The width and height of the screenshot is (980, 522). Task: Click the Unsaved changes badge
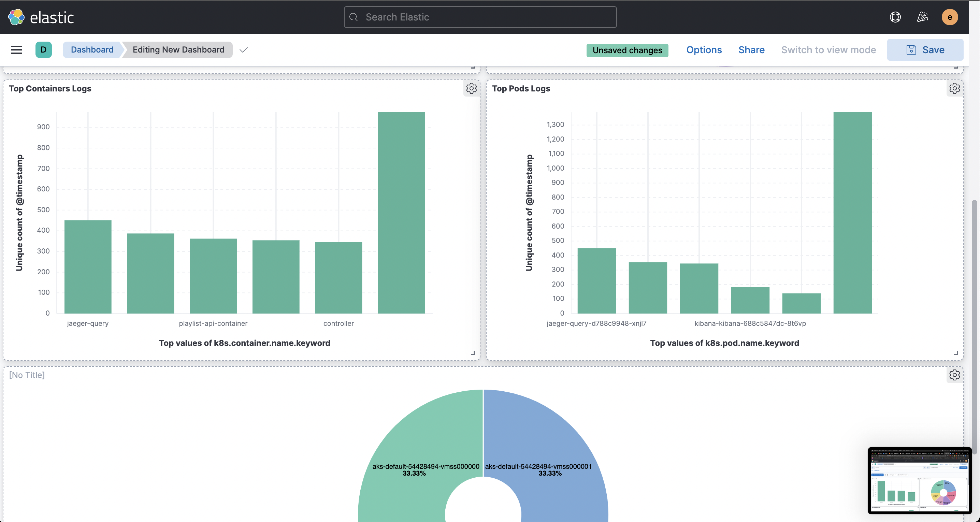coord(627,50)
